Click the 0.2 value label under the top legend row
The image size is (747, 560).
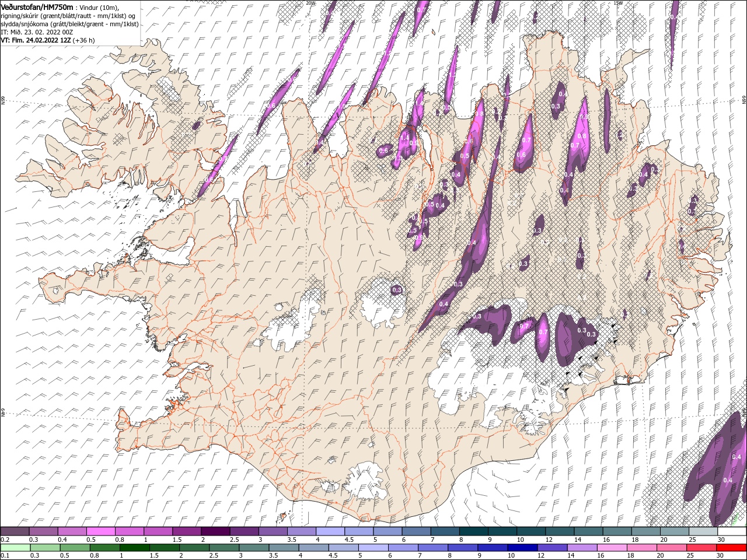[x=5, y=540]
